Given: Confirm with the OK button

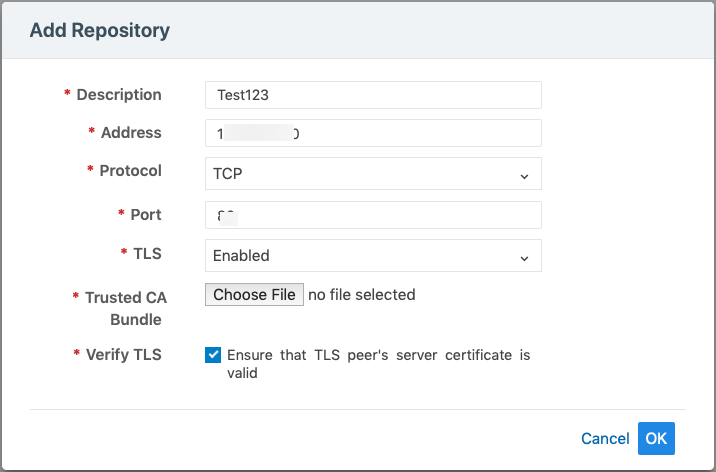Looking at the screenshot, I should 656,439.
